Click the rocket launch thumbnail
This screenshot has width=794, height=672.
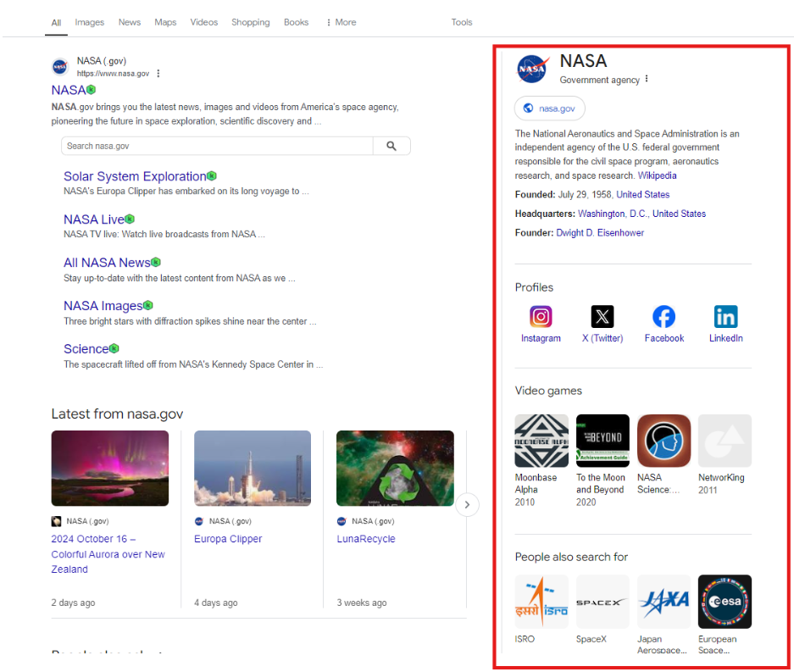coord(253,468)
